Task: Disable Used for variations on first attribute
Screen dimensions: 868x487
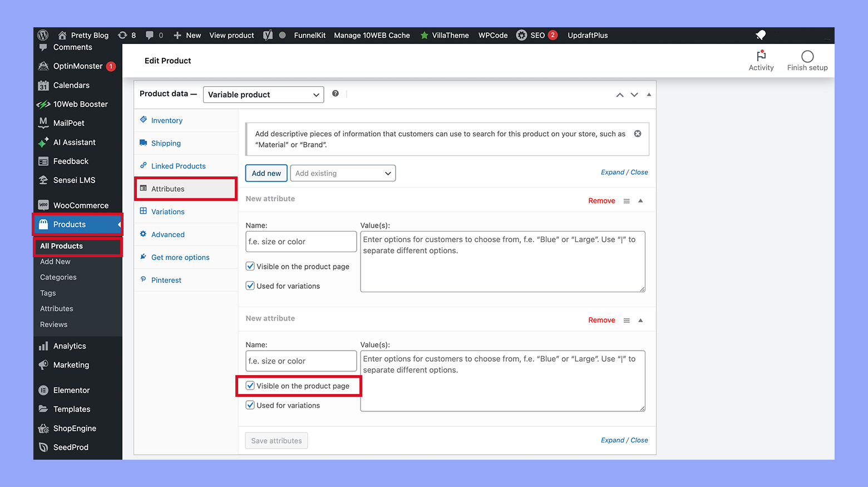Action: [x=250, y=286]
